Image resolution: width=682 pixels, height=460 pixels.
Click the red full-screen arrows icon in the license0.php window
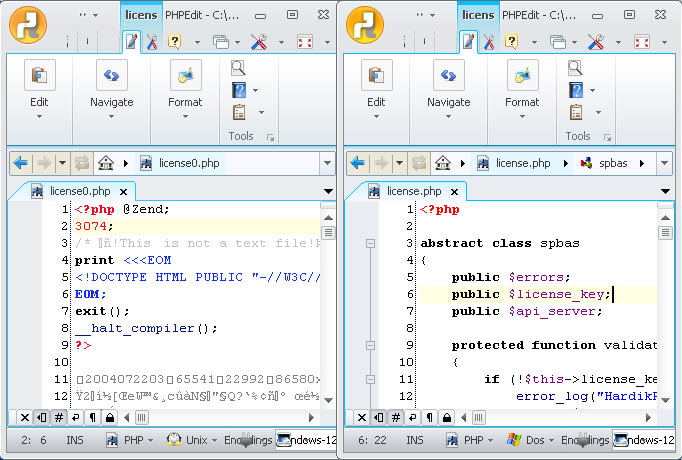tap(305, 42)
